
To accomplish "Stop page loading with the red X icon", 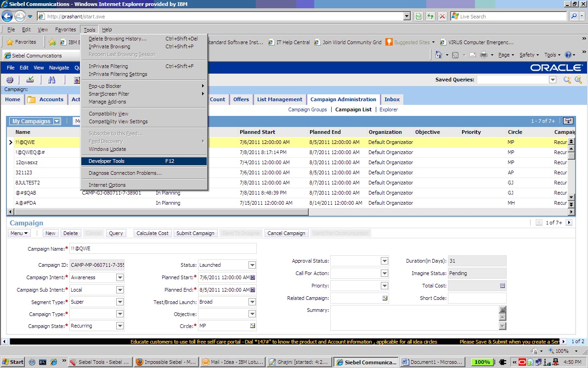I will point(442,16).
